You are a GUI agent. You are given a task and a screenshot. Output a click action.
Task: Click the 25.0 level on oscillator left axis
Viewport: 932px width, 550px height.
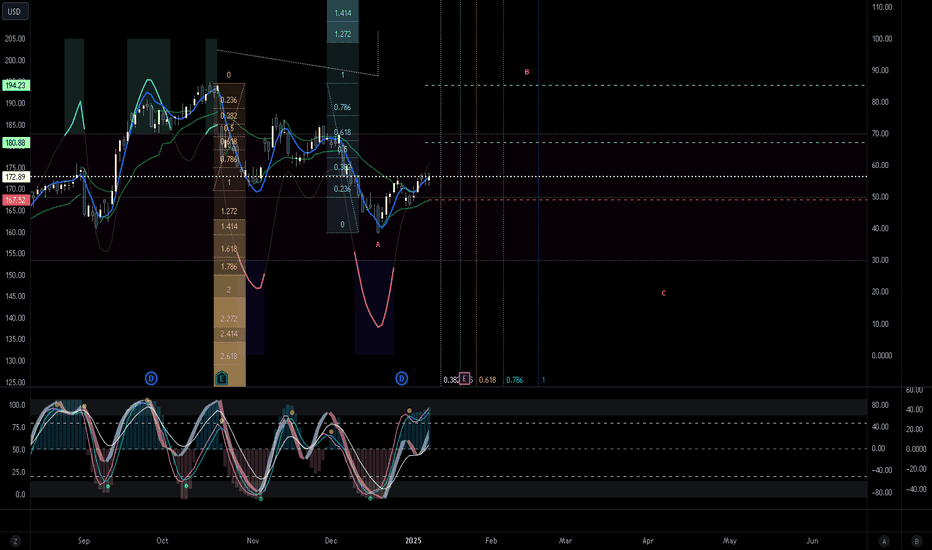click(18, 472)
